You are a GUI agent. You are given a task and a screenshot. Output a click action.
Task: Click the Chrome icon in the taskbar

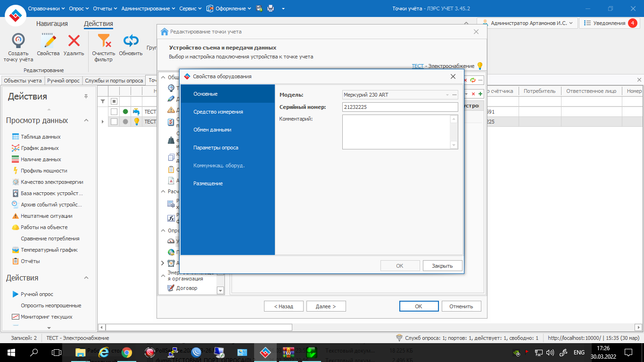tap(126, 352)
